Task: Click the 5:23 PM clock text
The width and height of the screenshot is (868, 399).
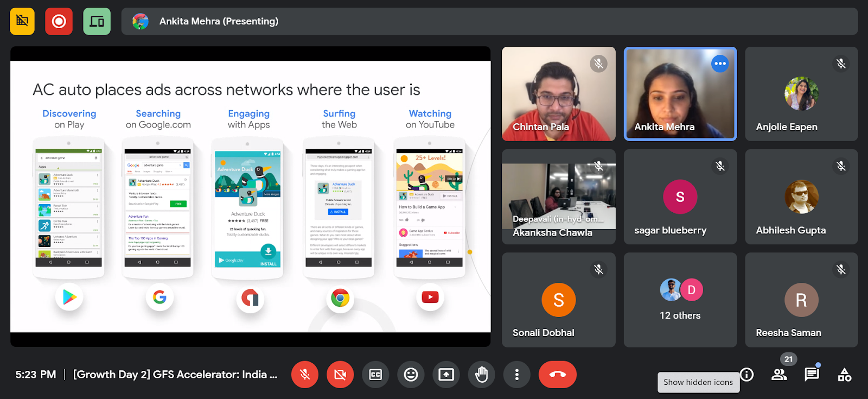Action: (x=36, y=375)
